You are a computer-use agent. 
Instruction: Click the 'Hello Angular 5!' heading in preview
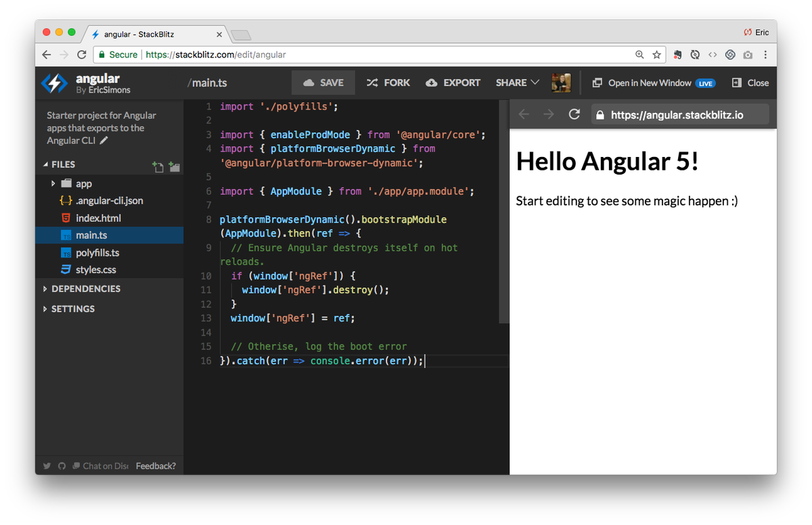(x=607, y=161)
